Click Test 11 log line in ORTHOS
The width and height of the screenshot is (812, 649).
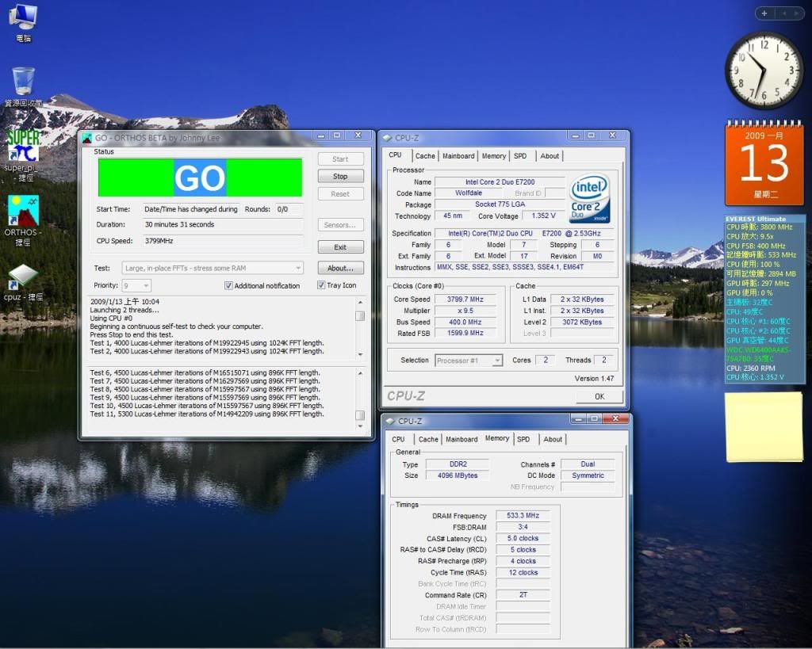pos(207,414)
